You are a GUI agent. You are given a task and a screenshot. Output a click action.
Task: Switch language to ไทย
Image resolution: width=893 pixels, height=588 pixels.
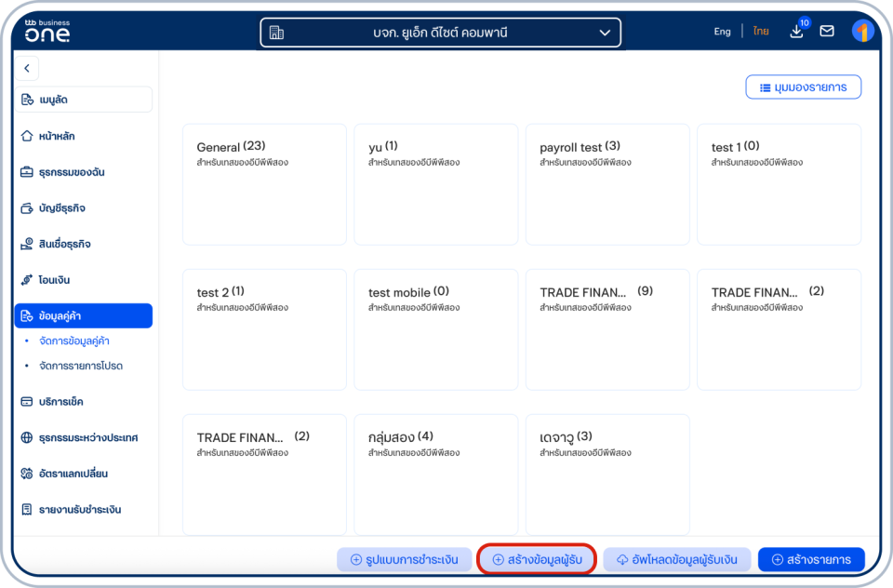click(x=761, y=32)
